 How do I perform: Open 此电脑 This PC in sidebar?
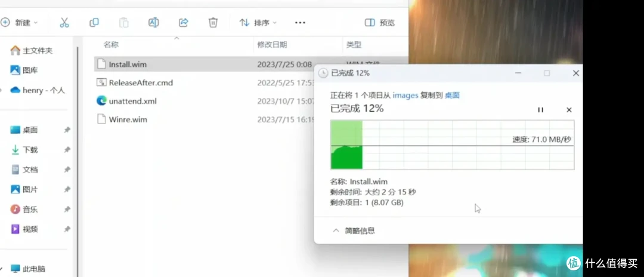(x=28, y=269)
